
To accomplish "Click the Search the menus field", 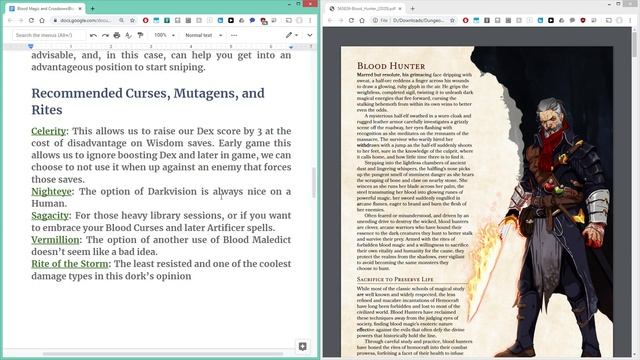I will coord(49,36).
